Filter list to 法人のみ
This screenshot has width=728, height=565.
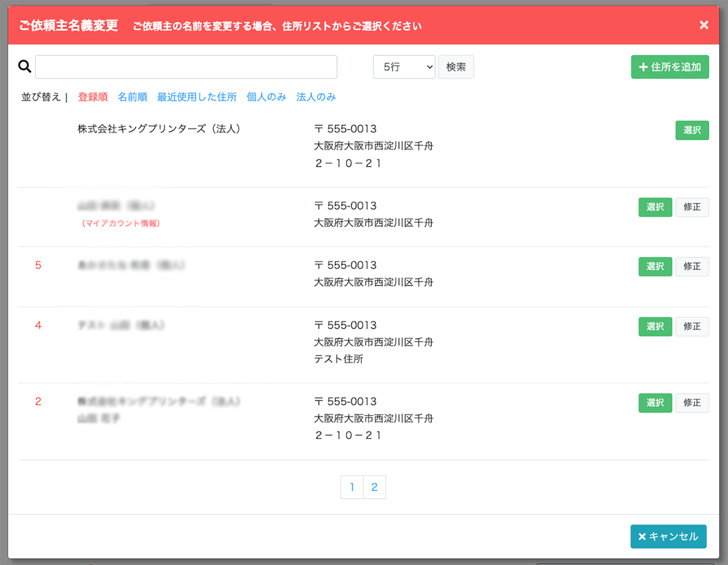pyautogui.click(x=316, y=97)
